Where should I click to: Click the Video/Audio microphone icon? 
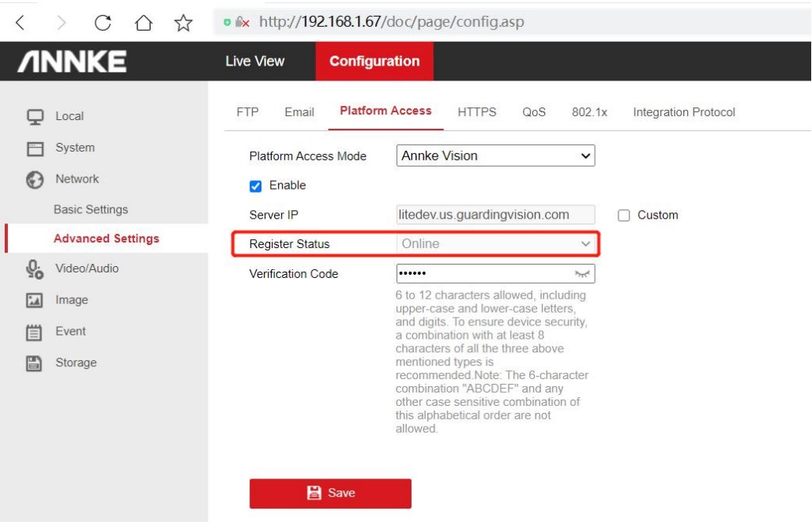coord(35,269)
